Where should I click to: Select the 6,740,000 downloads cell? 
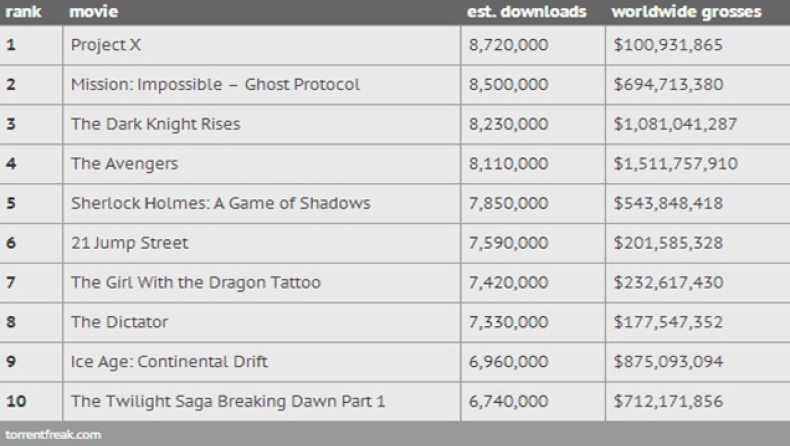(508, 401)
